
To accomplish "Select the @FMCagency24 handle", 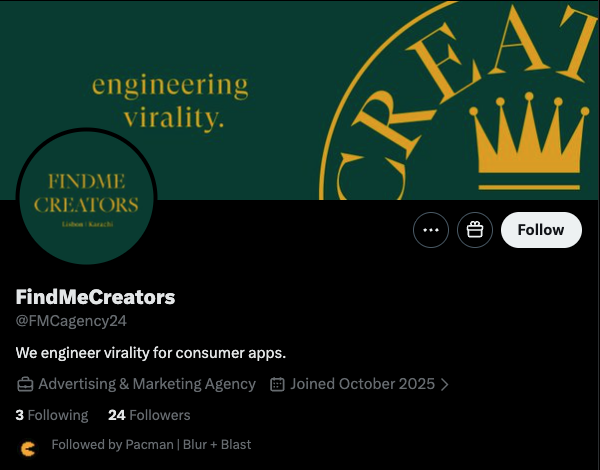I will point(71,321).
